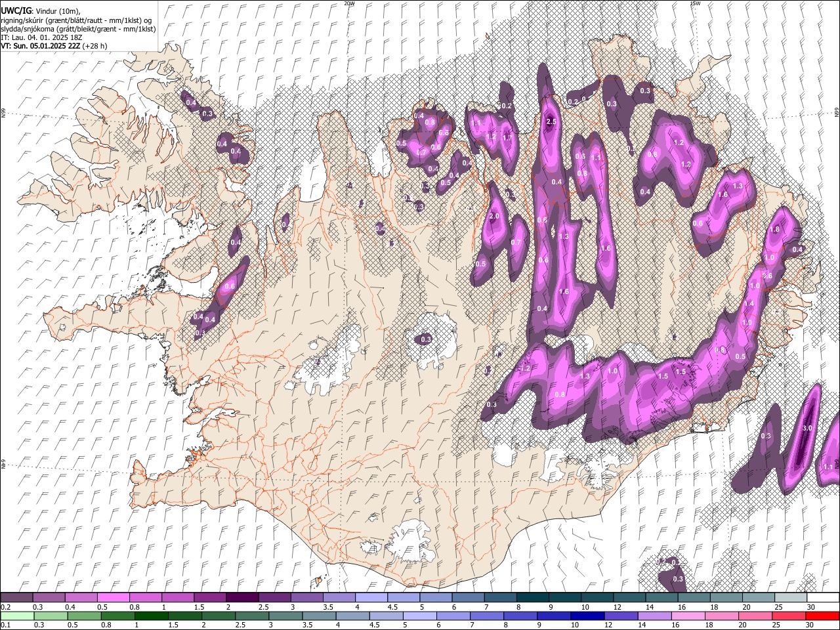840x630 pixels.
Task: Select upper legend swatch between 0.2 and 0.3
Action: click(16, 598)
